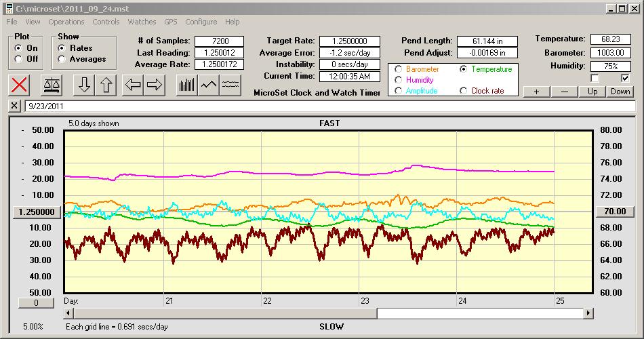Click the Humidity 75% field
Image resolution: width=644 pixels, height=339 pixels.
tap(610, 66)
